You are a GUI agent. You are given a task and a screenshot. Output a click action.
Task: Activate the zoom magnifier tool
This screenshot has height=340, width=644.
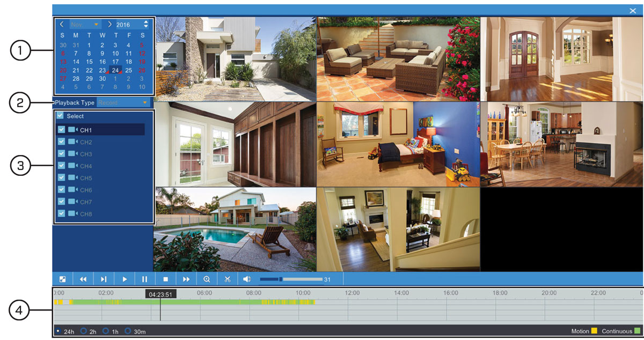pyautogui.click(x=207, y=279)
